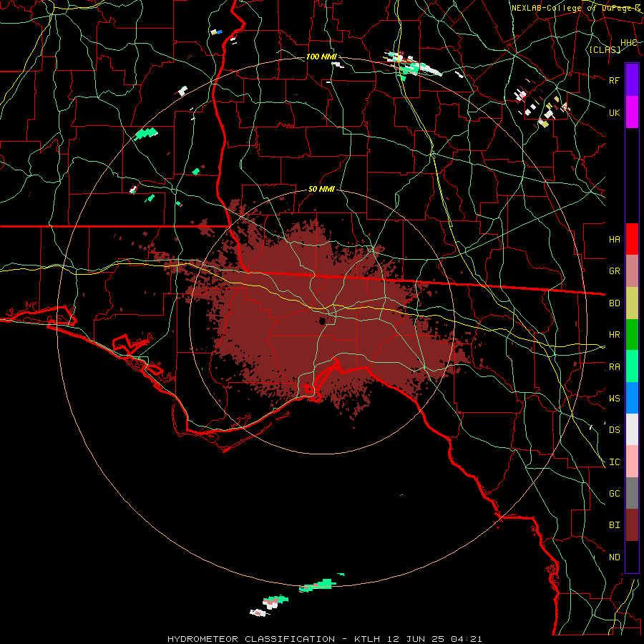
Task: Click the HHC product code label
Action: [x=628, y=43]
